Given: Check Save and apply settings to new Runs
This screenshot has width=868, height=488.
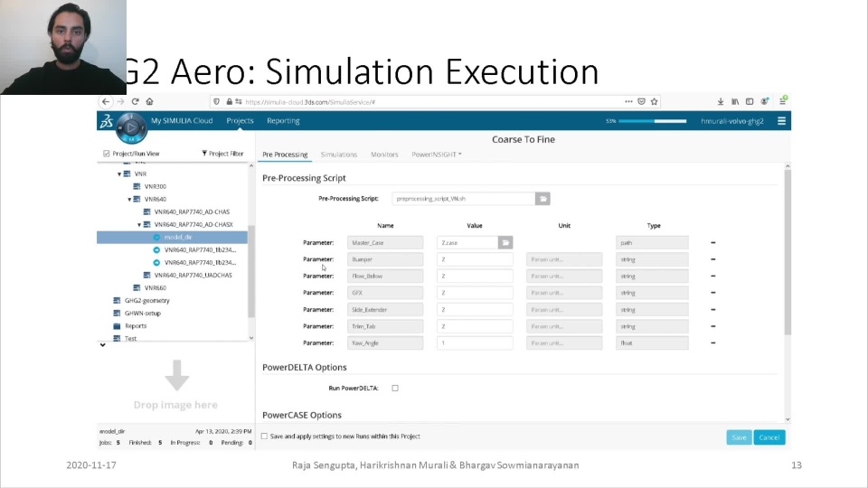Looking at the screenshot, I should [x=265, y=436].
